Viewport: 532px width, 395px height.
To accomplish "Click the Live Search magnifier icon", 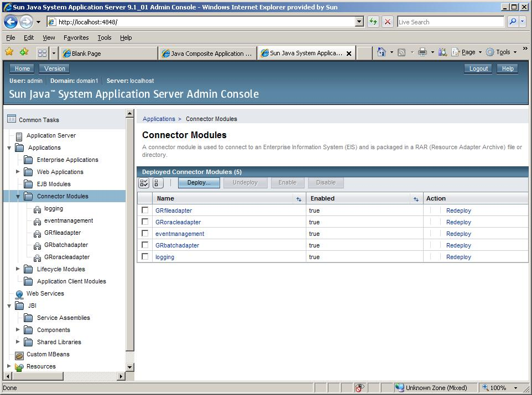I will pyautogui.click(x=513, y=22).
